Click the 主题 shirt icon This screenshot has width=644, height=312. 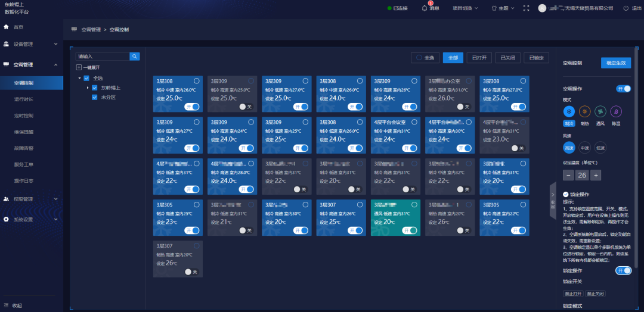(494, 8)
